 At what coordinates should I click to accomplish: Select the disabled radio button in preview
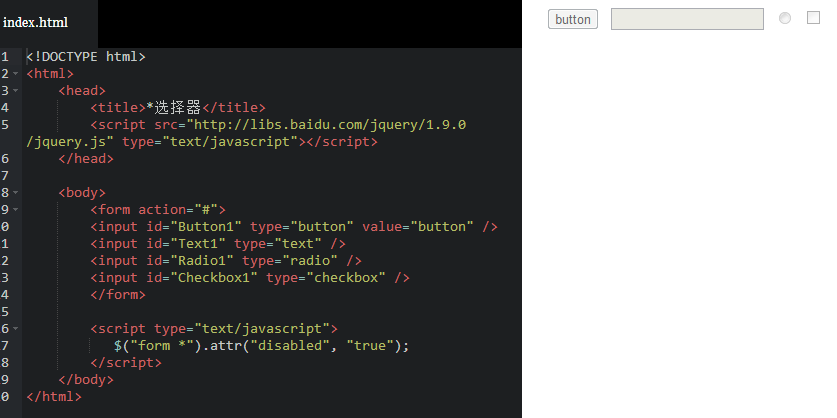point(785,18)
